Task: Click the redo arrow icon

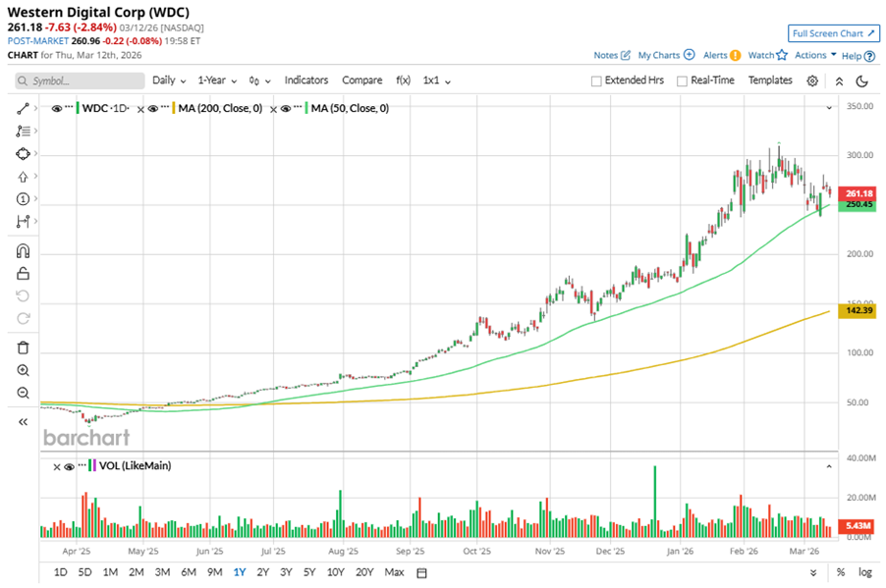Action: pyautogui.click(x=23, y=319)
